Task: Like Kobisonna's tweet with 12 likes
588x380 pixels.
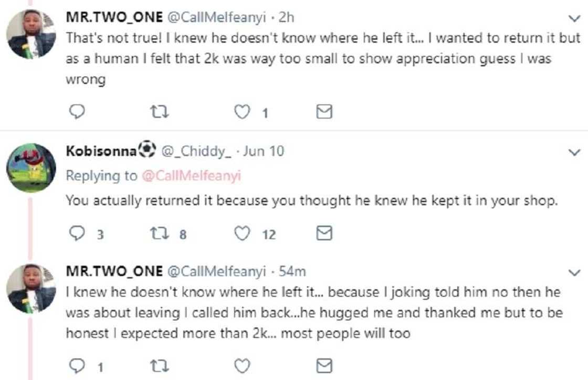Action: click(243, 234)
